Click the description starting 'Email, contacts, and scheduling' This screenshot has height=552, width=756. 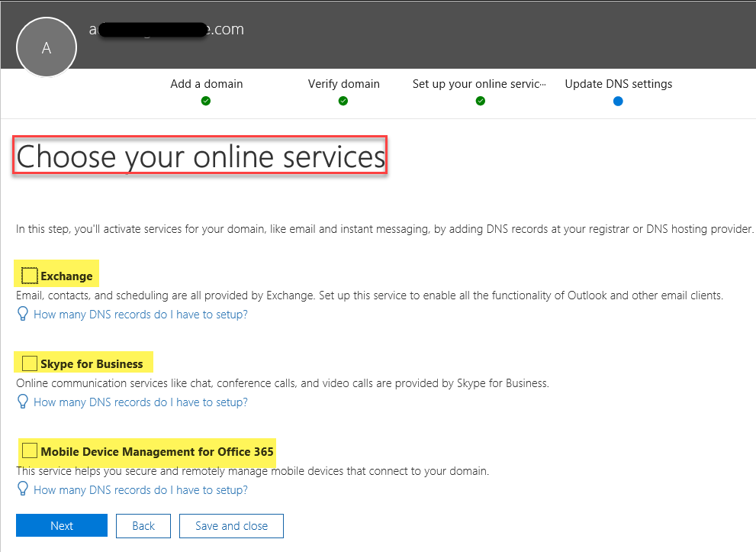tap(369, 295)
